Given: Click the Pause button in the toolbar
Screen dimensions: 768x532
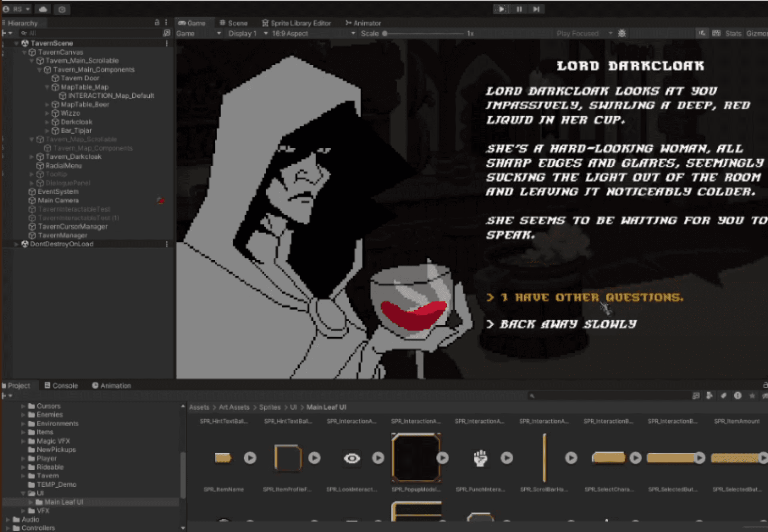Looking at the screenshot, I should [519, 9].
